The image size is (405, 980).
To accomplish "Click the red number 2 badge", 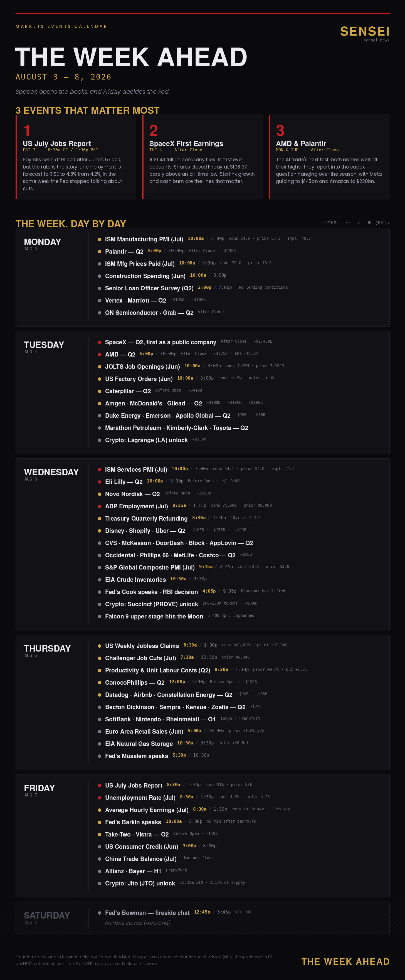I will coord(154,130).
